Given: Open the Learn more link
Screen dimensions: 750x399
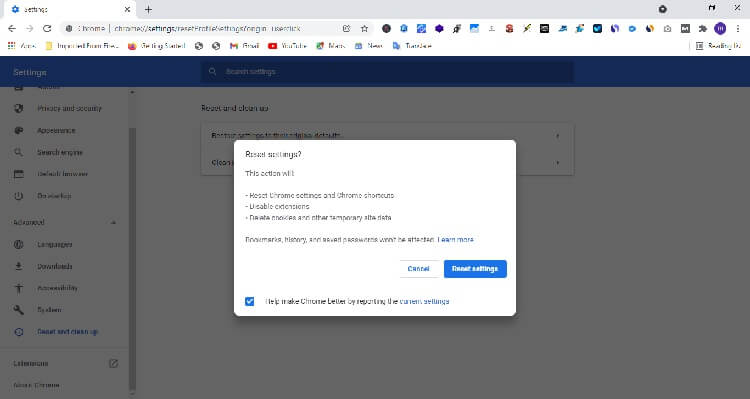Looking at the screenshot, I should [455, 239].
